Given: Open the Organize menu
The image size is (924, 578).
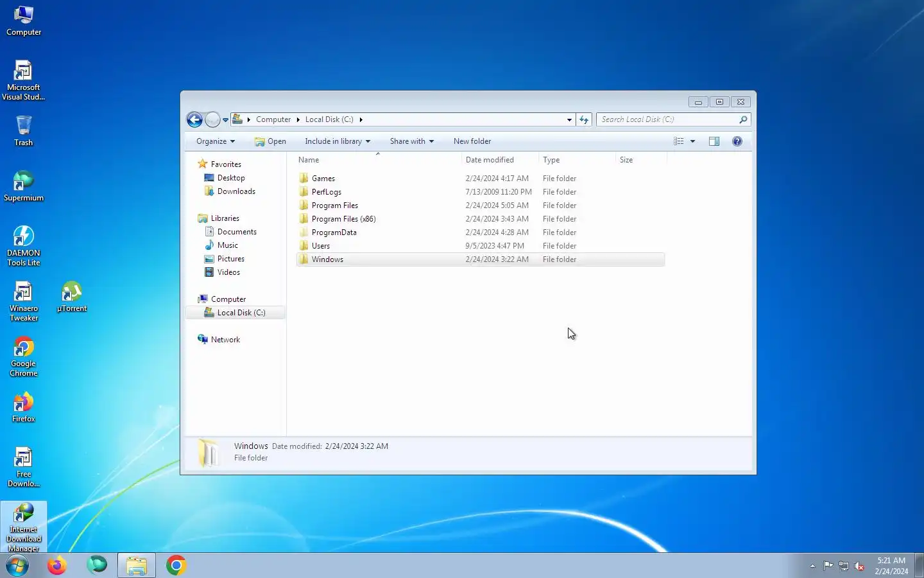Looking at the screenshot, I should [216, 141].
